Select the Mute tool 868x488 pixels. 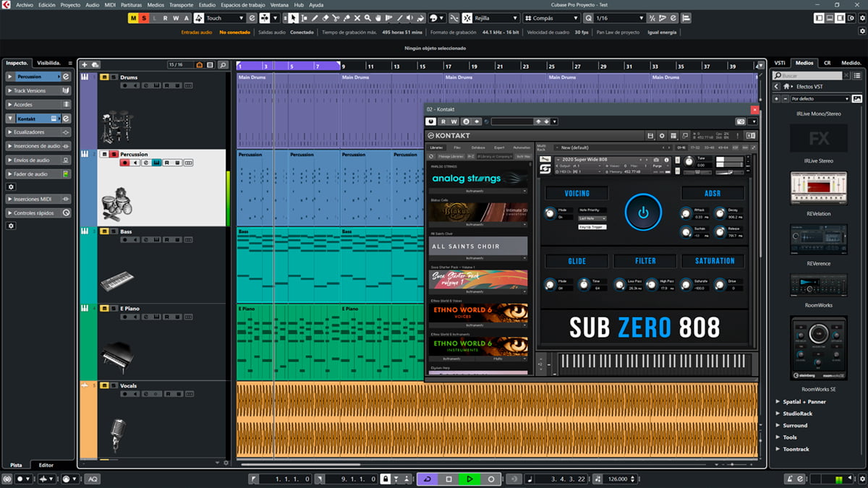coord(357,17)
